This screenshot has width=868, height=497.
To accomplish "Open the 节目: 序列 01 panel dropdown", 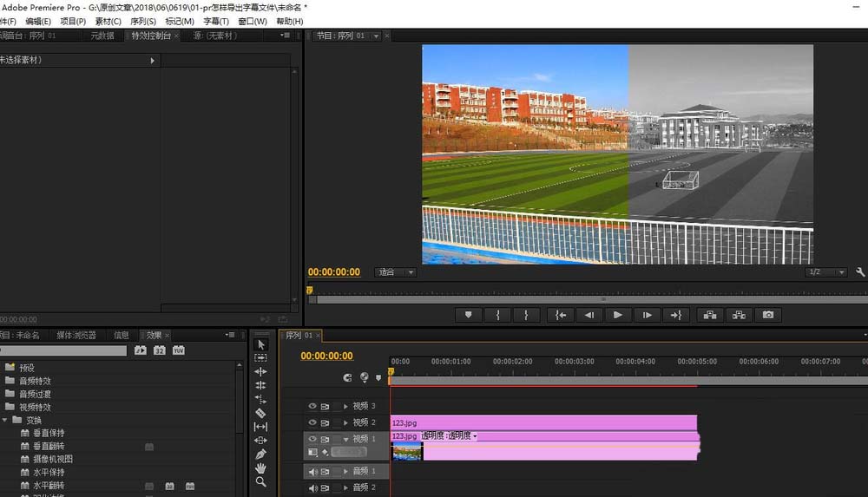I will pyautogui.click(x=377, y=36).
